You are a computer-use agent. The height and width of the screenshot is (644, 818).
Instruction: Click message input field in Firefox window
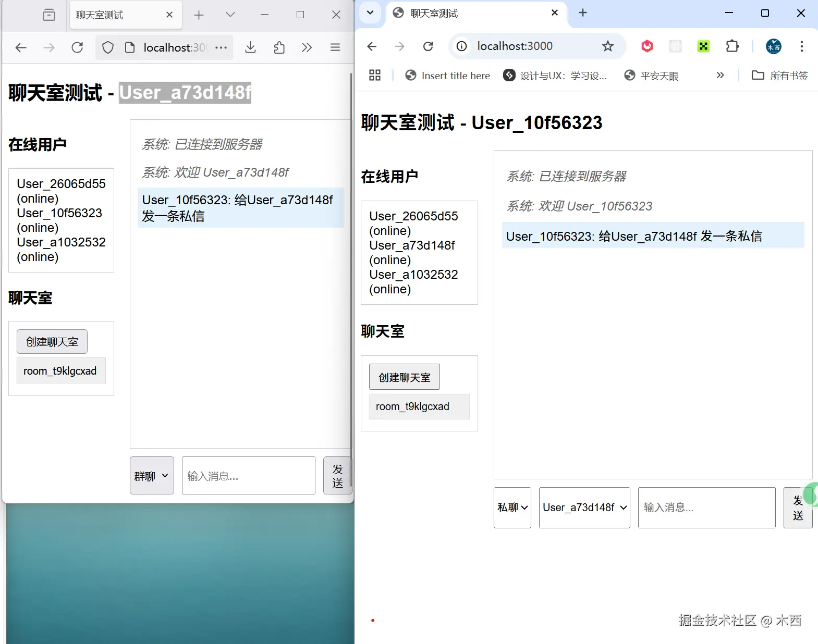249,476
